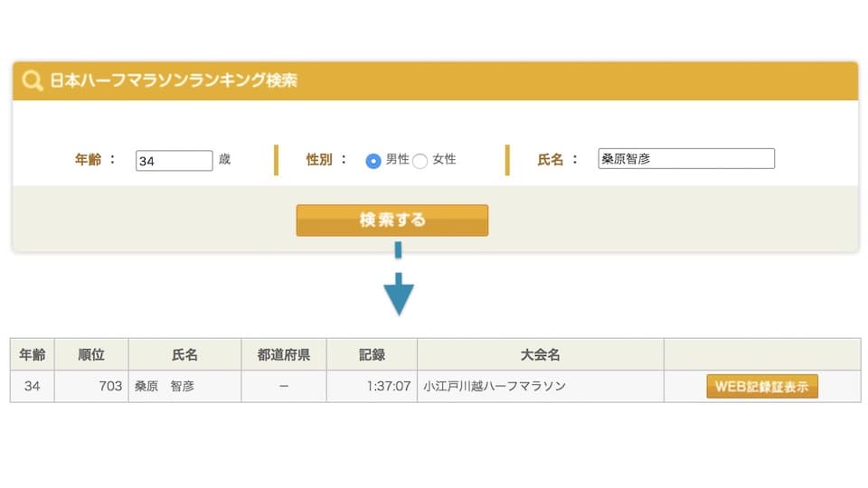Select the 男性 radio button
The image size is (868, 488).
tap(373, 161)
